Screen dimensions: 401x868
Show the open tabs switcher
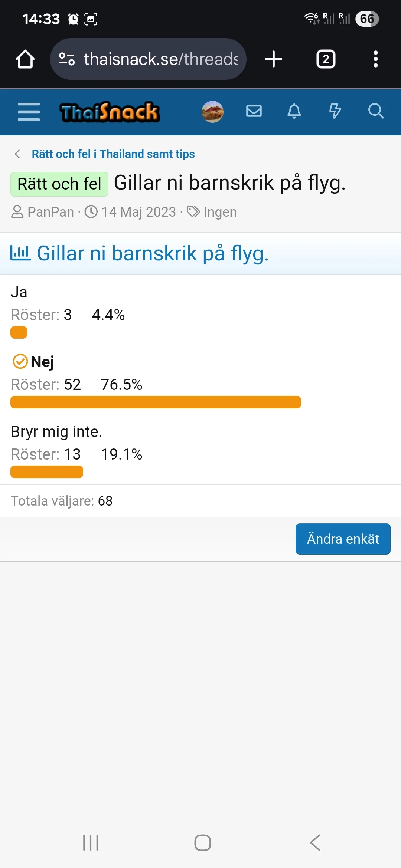pos(326,59)
